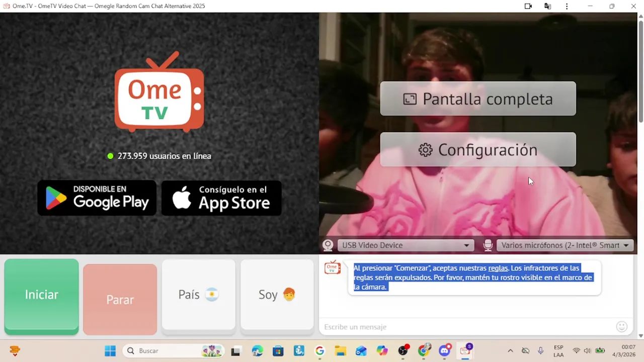Screen dimensions: 644x362
Task: Click Pantalla completa fullscreen button
Action: [478, 99]
